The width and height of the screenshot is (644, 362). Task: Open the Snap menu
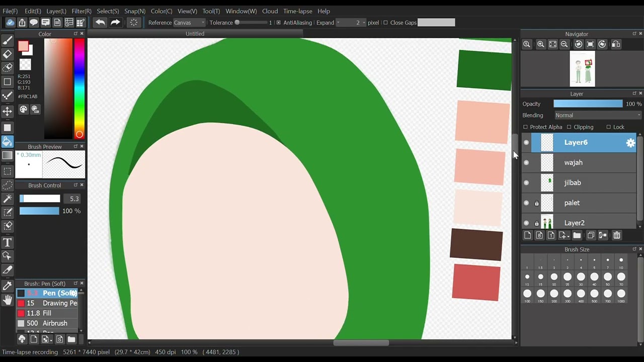click(135, 11)
